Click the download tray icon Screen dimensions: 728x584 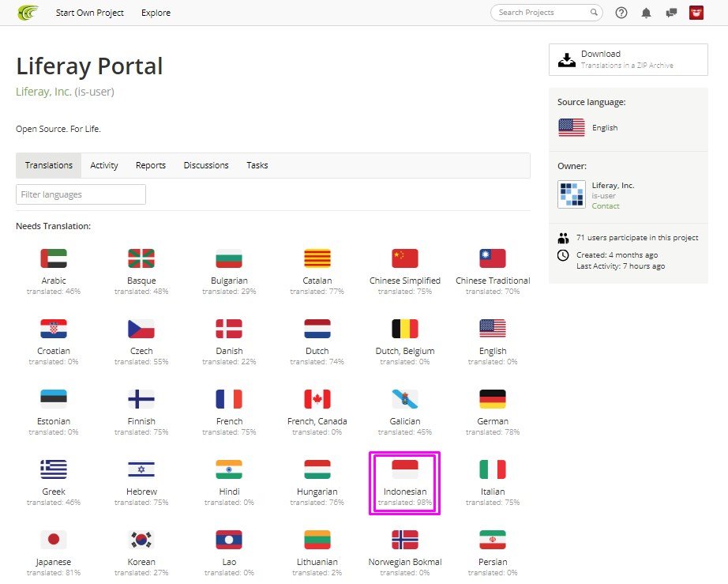(x=566, y=59)
